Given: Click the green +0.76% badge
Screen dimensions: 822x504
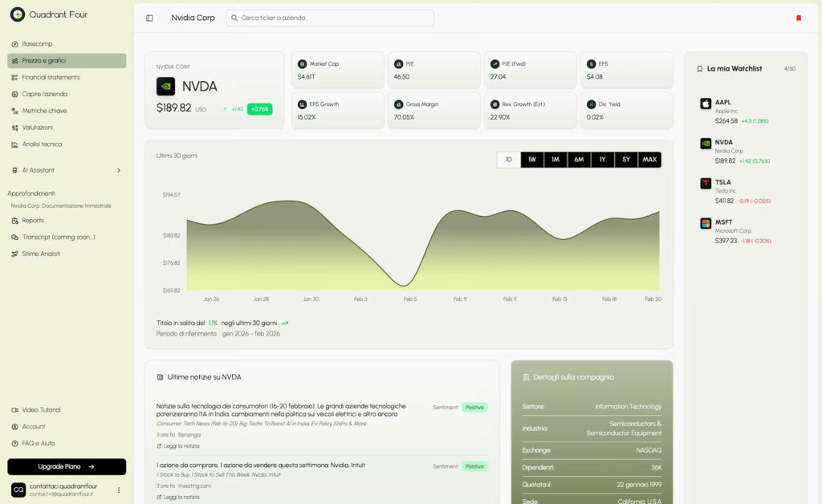Looking at the screenshot, I should coord(259,109).
